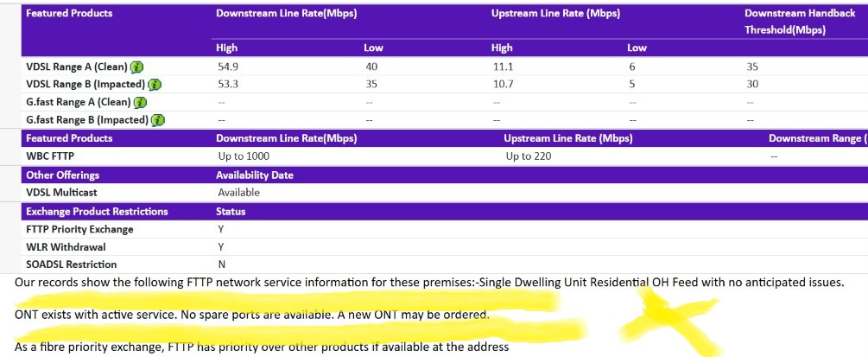The height and width of the screenshot is (357, 868).
Task: Select the VDSL Range B (Impacted) row label
Action: [x=86, y=84]
